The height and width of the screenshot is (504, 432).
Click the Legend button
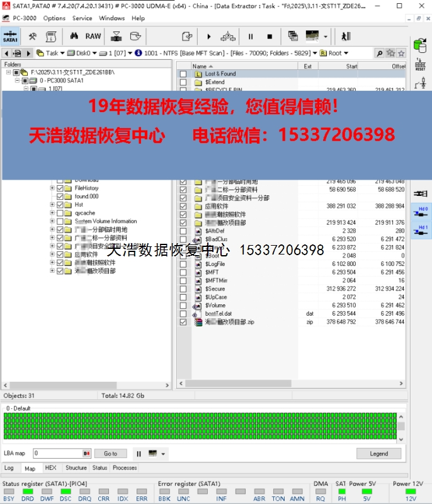(378, 454)
